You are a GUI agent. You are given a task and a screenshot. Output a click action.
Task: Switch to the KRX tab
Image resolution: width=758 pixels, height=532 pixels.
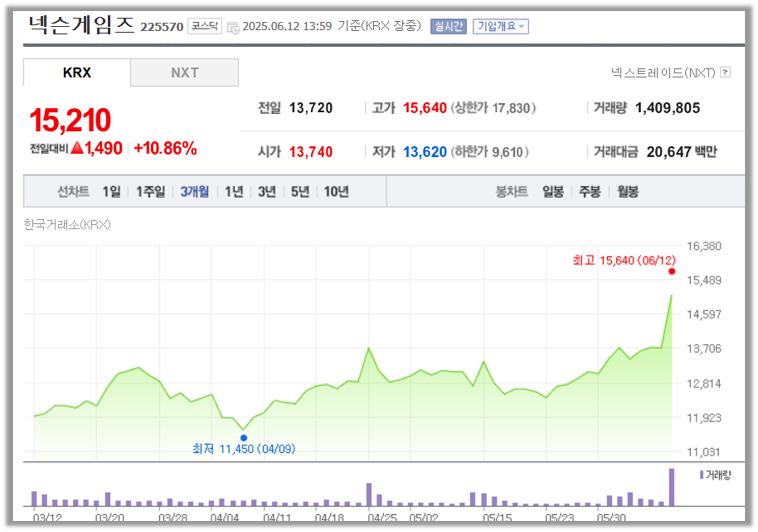[x=77, y=73]
